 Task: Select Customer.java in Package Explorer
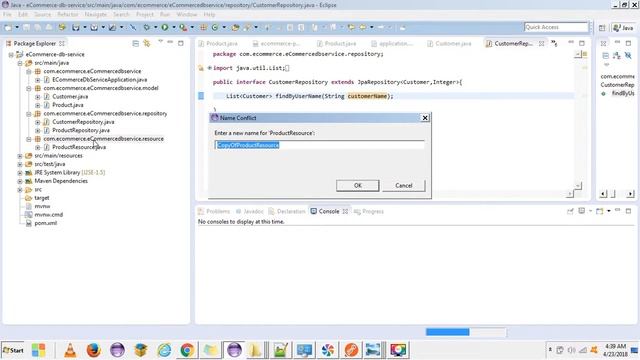tap(70, 97)
